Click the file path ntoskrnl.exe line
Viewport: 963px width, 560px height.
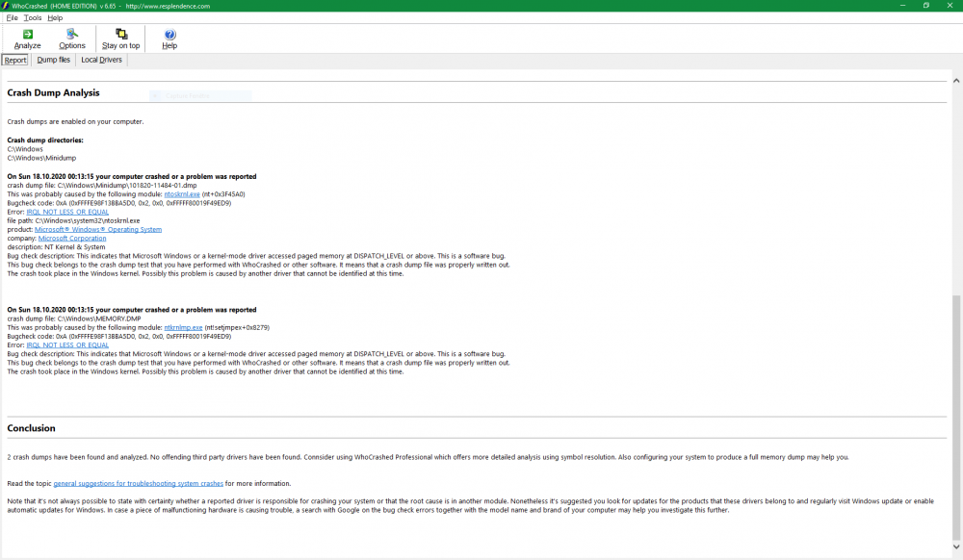[74, 220]
